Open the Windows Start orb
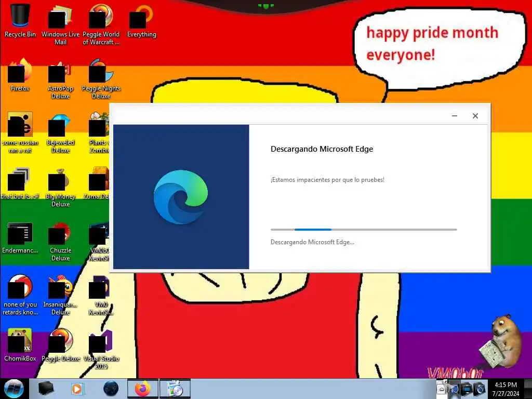Image resolution: width=532 pixels, height=399 pixels. coord(14,389)
